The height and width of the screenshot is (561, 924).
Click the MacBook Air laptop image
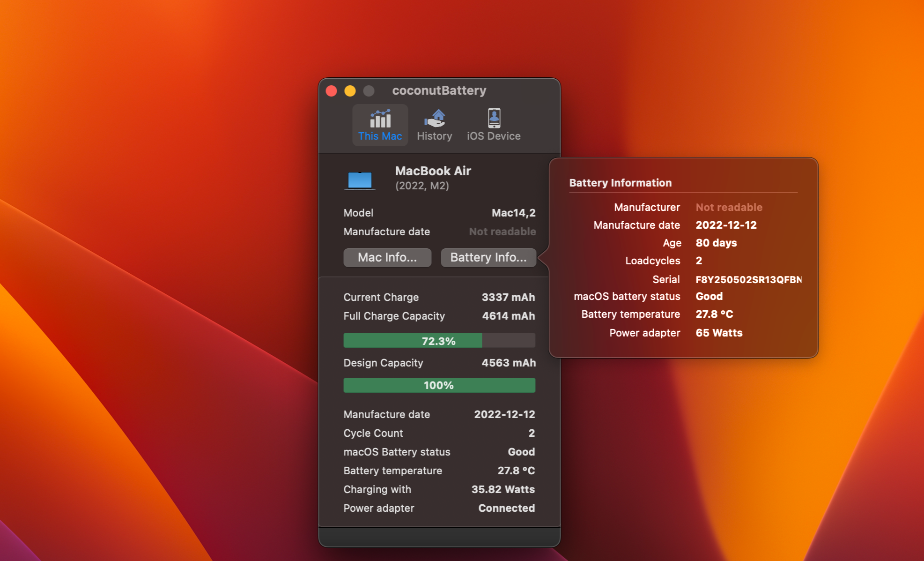(x=360, y=180)
